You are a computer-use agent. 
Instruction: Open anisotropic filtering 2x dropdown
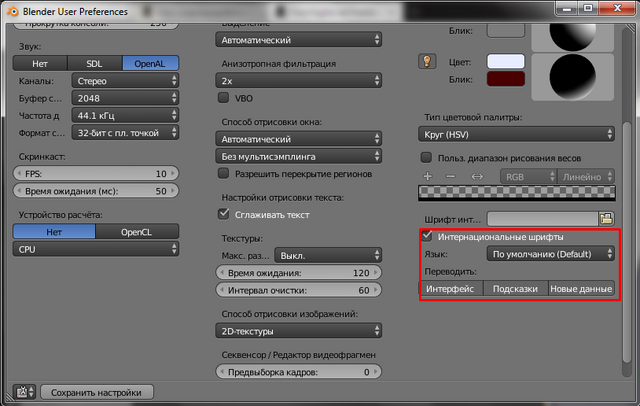pos(299,81)
